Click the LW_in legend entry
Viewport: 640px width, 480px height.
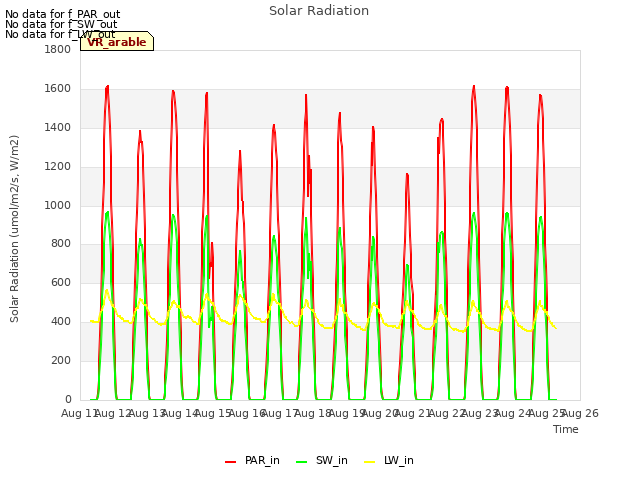point(389,460)
